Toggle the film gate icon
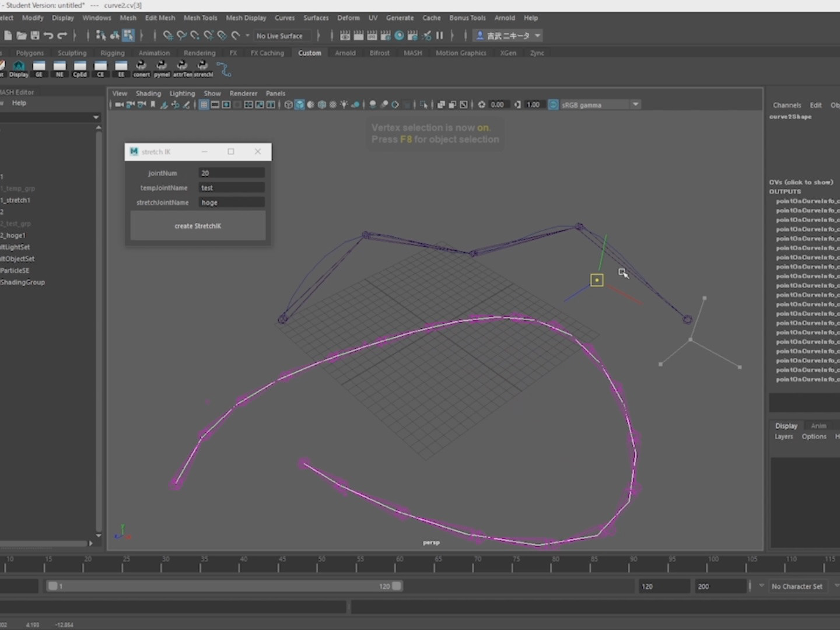The width and height of the screenshot is (840, 630). pyautogui.click(x=215, y=105)
